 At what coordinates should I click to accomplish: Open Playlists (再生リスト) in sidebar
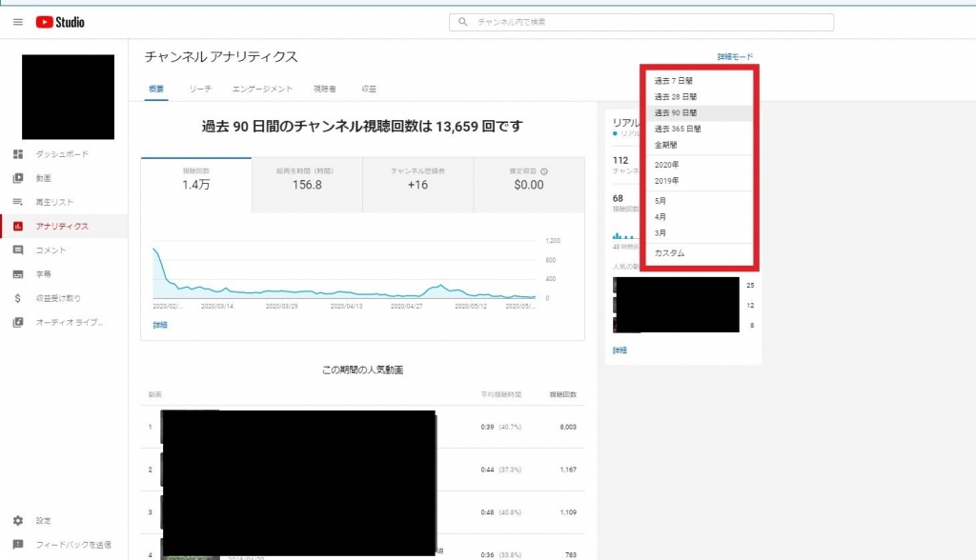[54, 202]
